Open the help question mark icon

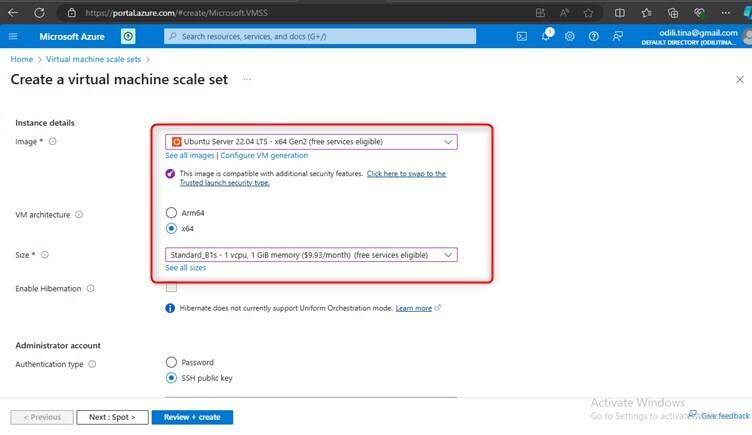coord(594,36)
